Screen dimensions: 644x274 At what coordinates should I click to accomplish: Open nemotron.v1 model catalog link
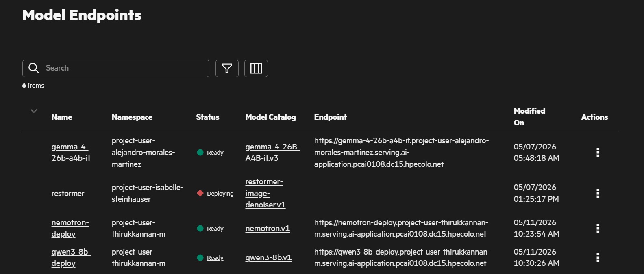click(x=268, y=229)
